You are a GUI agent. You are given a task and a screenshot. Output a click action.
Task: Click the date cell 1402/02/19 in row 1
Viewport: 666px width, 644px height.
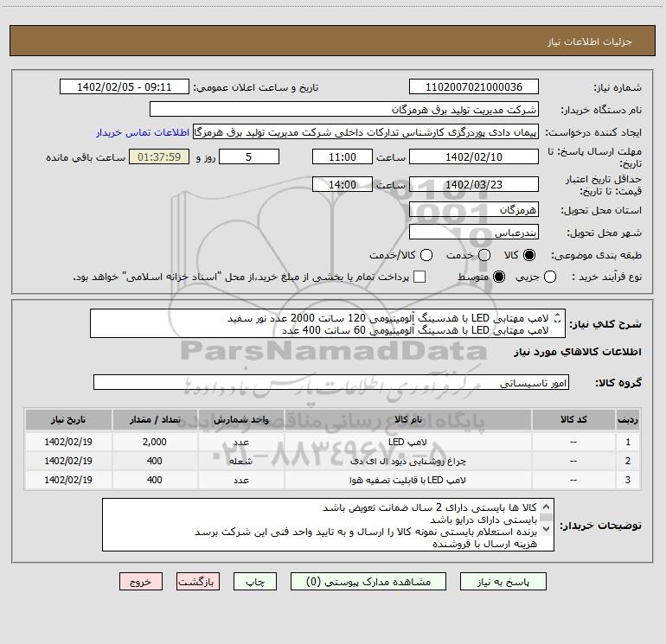68,442
